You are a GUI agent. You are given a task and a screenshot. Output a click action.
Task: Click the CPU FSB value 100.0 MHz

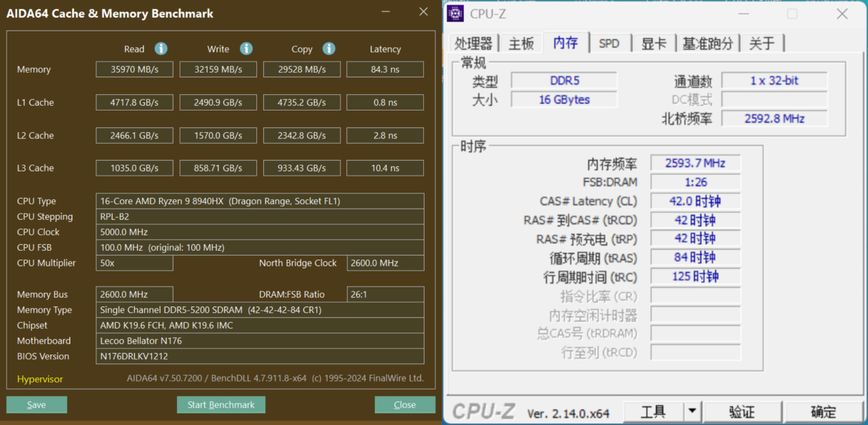(x=260, y=247)
